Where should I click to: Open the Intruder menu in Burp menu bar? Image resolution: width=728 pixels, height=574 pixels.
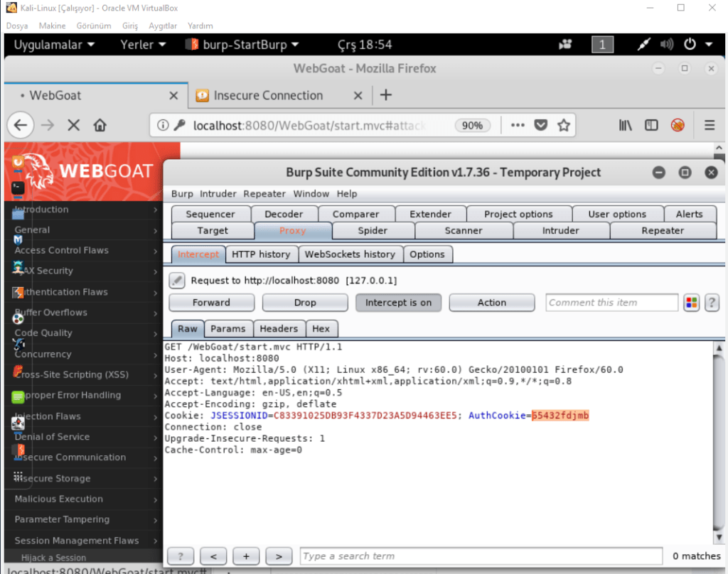[x=218, y=194]
